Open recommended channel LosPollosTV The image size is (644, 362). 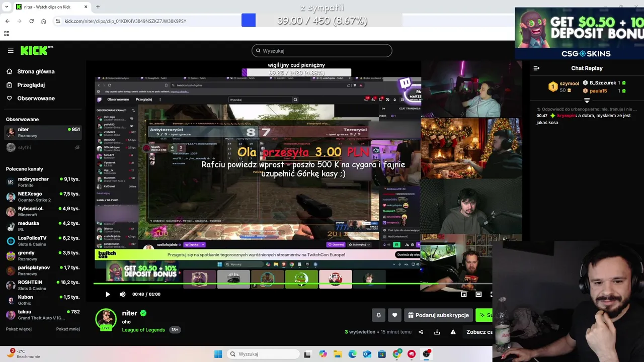point(43,241)
